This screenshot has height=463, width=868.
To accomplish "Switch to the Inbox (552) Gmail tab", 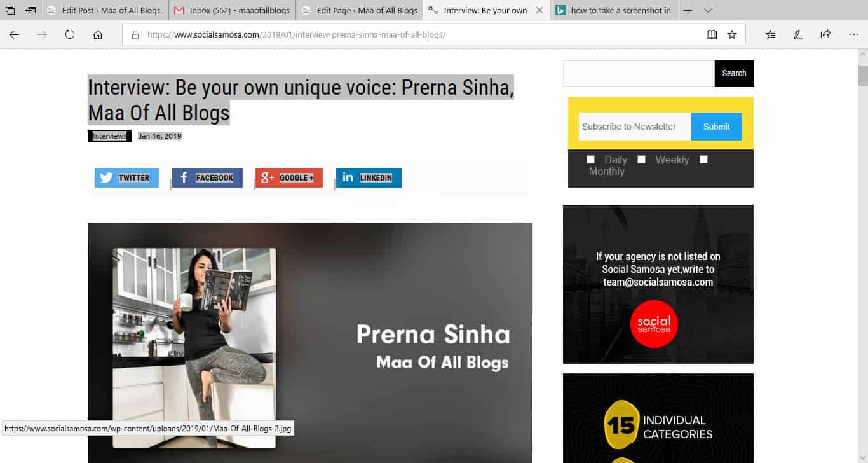I will coord(232,10).
